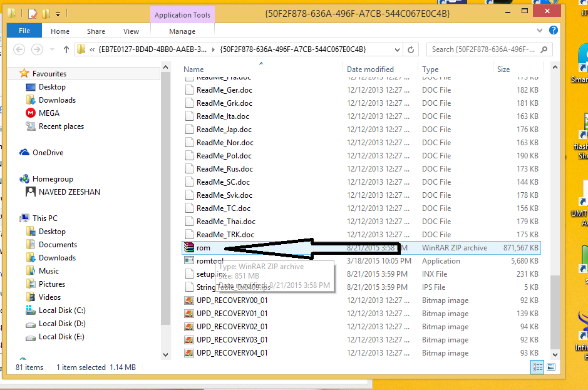588x390 pixels.
Task: Open the Manage tab under Application Tools
Action: click(182, 31)
